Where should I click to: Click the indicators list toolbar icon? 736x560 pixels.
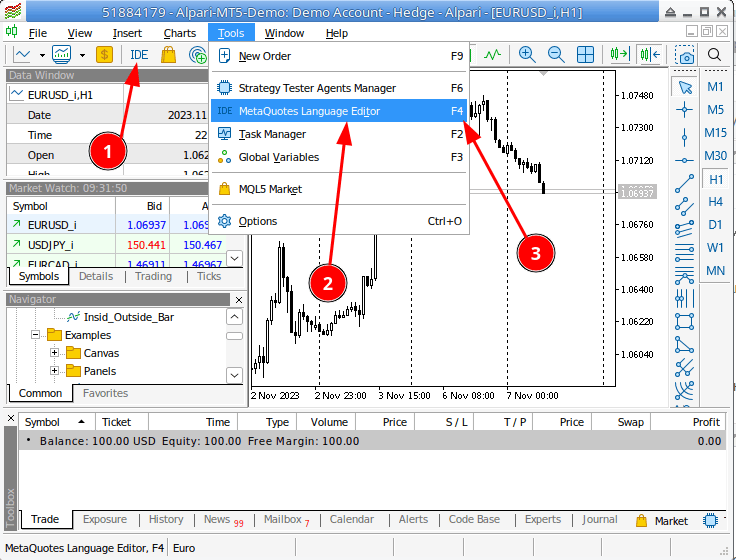[x=61, y=55]
